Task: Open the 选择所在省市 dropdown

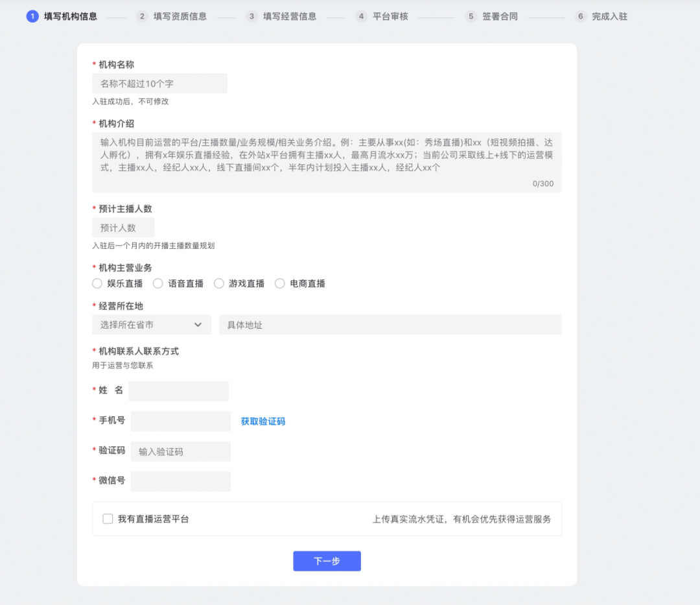Action: [152, 324]
